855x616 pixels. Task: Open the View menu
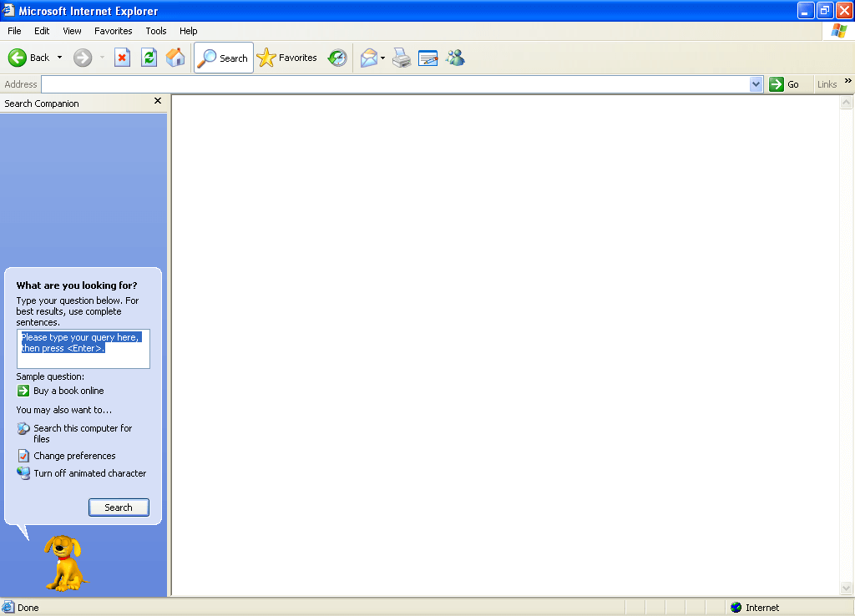tap(72, 31)
